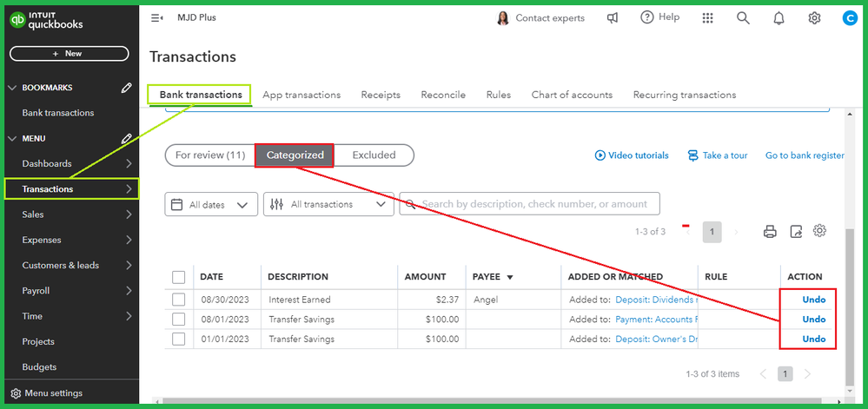Open the user profile avatar C
Screen dimensions: 868x409
849,18
